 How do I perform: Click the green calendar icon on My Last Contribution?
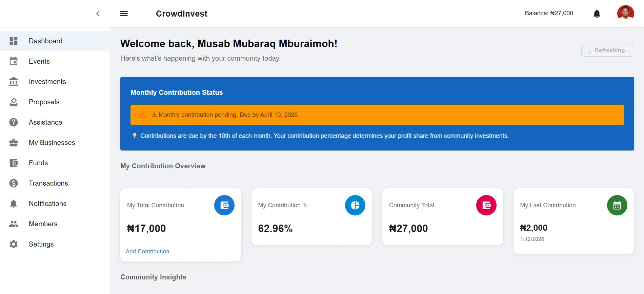pos(617,205)
